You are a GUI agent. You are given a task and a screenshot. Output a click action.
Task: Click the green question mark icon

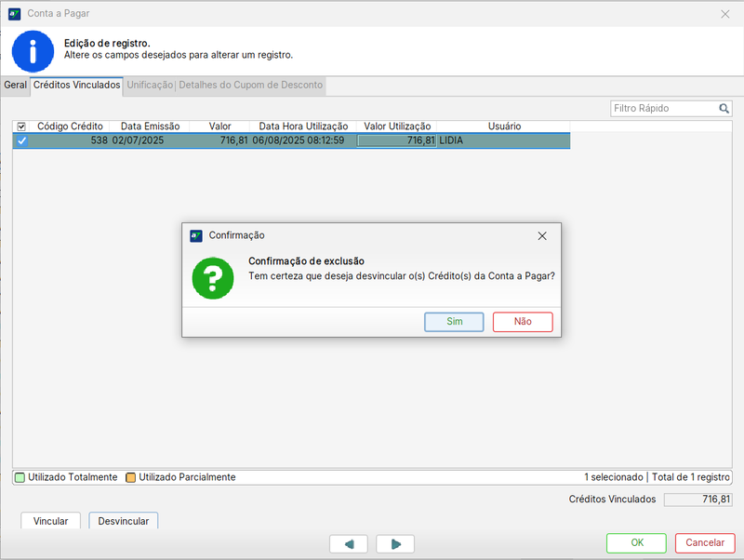(213, 277)
